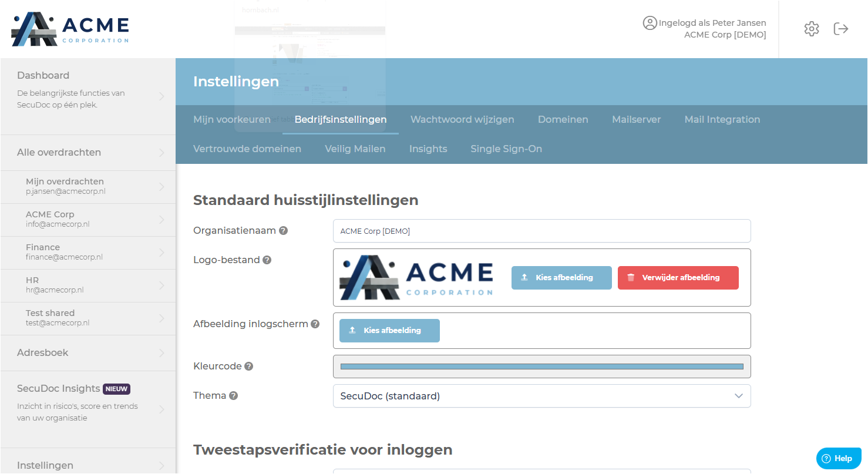Click Verwijder afbeelding button
The image size is (868, 474).
point(678,278)
